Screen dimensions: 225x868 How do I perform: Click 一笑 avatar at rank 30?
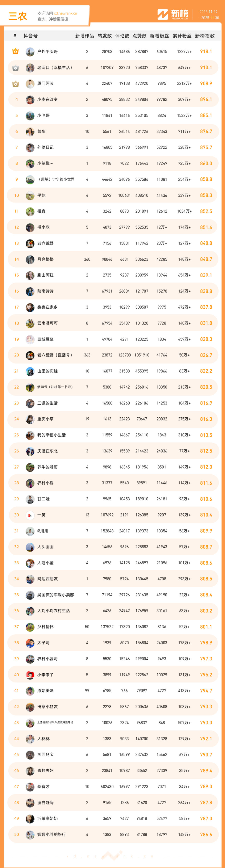tap(30, 515)
